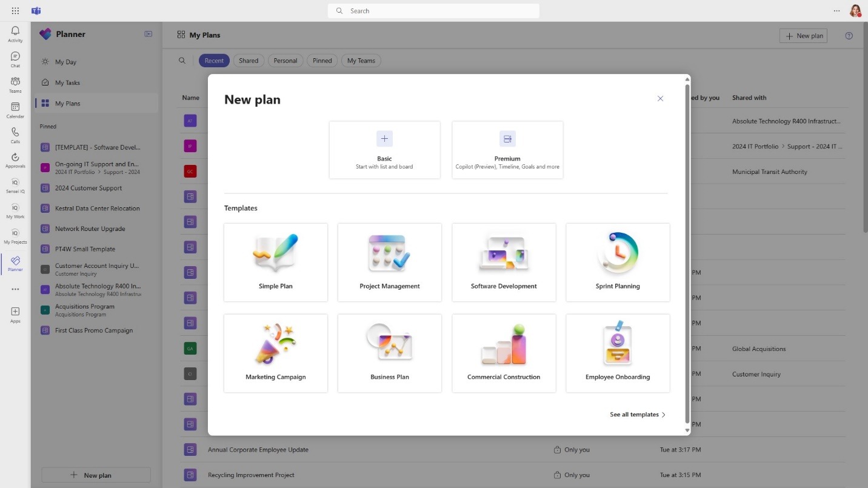Open the Activity feed in Teams rail
This screenshot has height=488, width=868.
click(15, 34)
